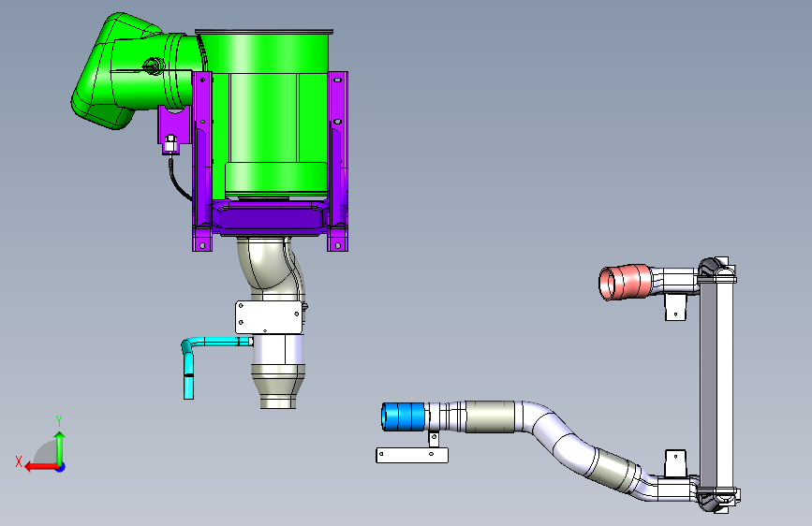This screenshot has width=812, height=526.
Task: Select the dark purple bottom tray
Action: [270, 217]
